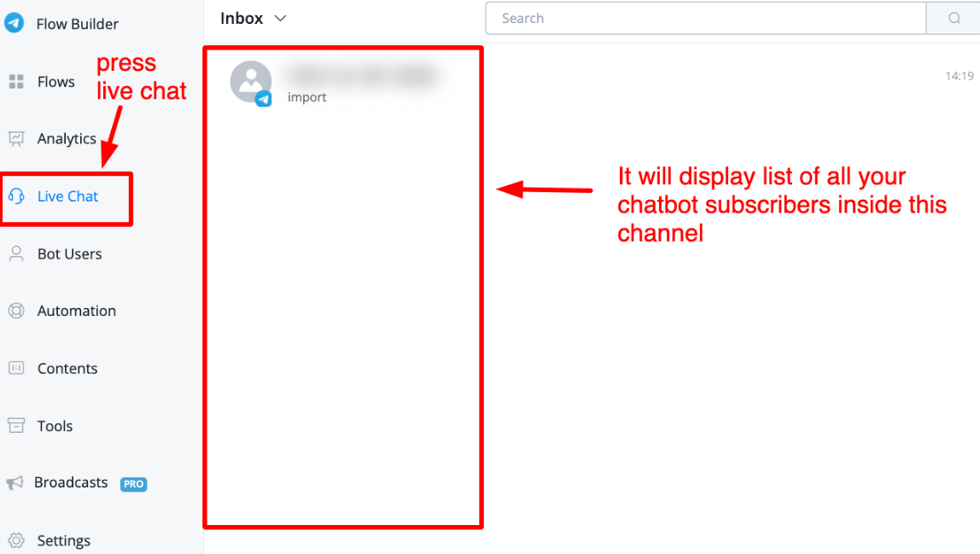This screenshot has width=980, height=554.
Task: Click the Telegram badge on the avatar
Action: coord(265,99)
